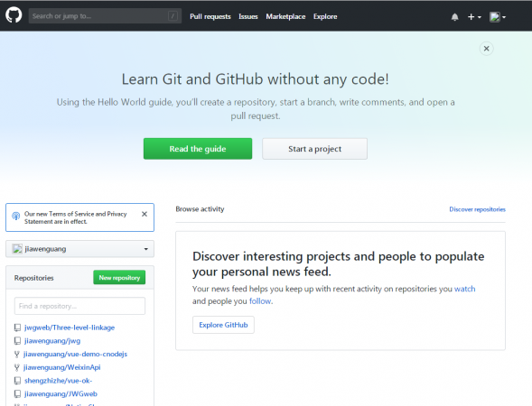Viewport: 532px width, 406px height.
Task: Follow the follow link in news feed text
Action: (260, 301)
